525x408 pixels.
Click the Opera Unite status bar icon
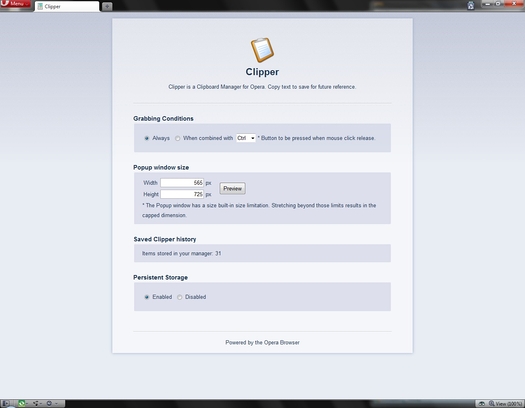35,403
